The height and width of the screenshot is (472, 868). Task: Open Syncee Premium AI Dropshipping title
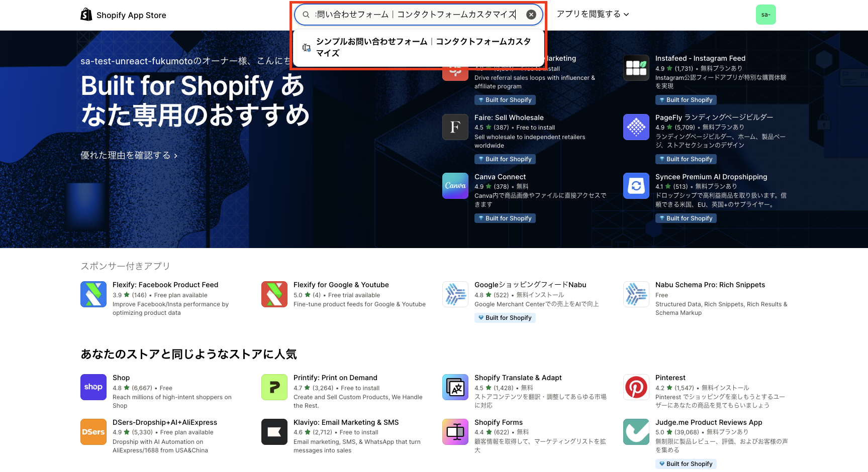point(711,177)
